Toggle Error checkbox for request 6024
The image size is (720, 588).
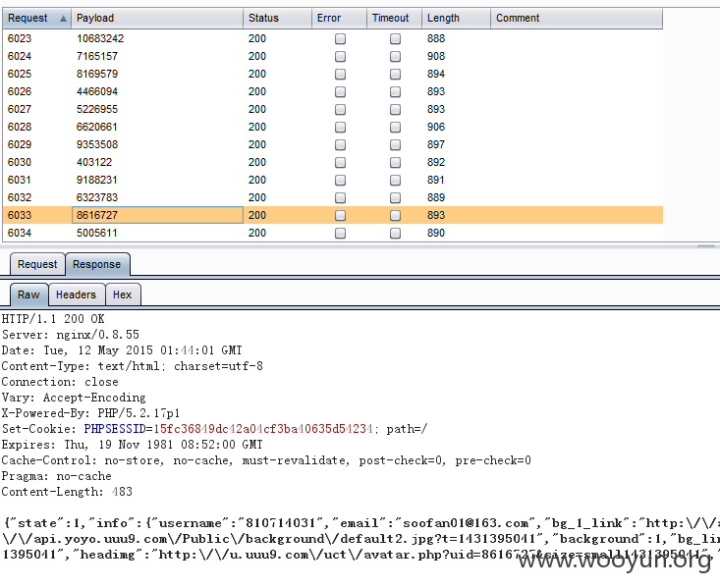[340, 57]
